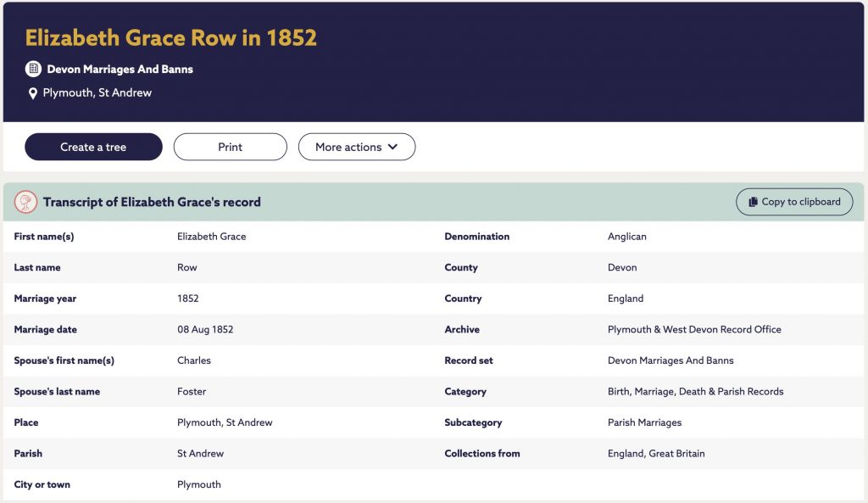Click the document icon next to Devon Marriages
The height and width of the screenshot is (503, 868).
(x=33, y=69)
